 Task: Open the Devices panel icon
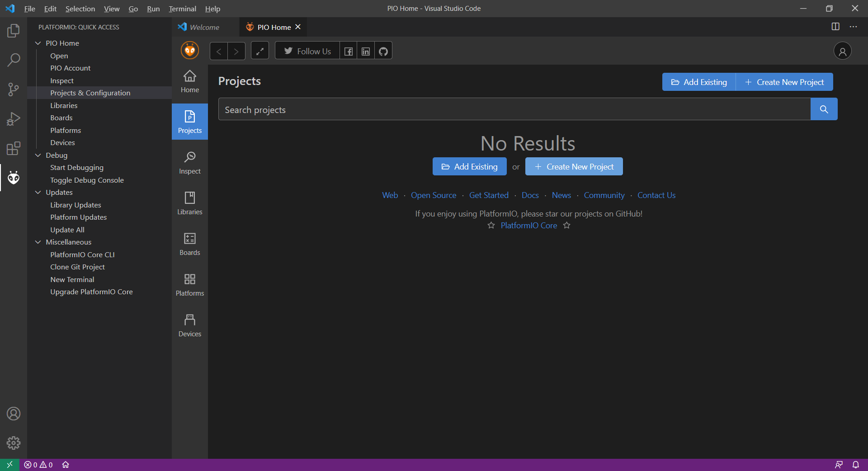coord(189,325)
